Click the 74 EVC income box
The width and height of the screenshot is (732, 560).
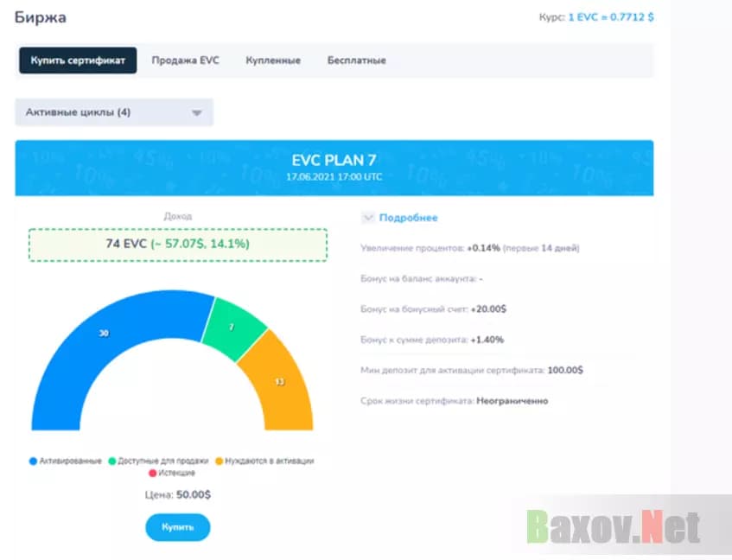(178, 245)
